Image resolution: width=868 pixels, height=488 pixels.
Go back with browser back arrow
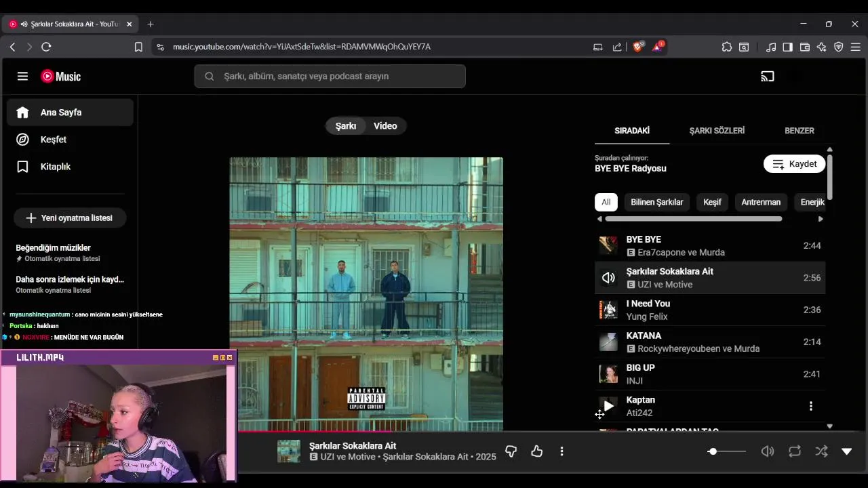[x=12, y=47]
